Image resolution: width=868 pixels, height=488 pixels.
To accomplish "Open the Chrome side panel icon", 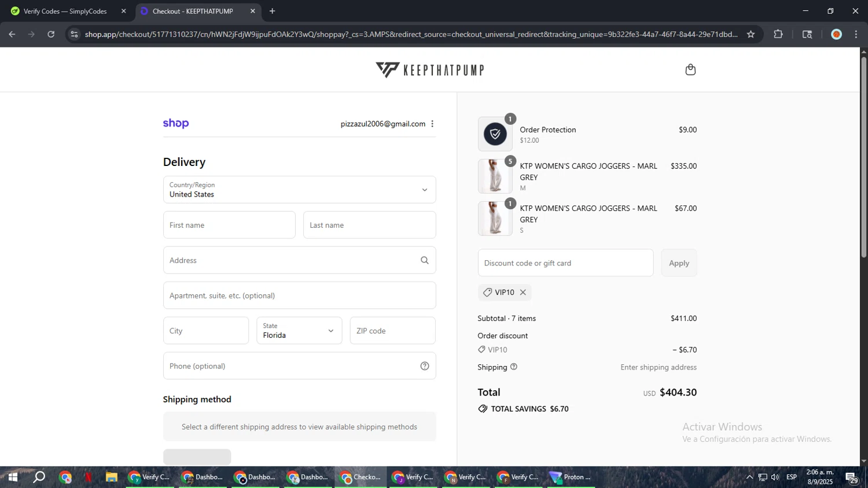I will click(x=807, y=34).
